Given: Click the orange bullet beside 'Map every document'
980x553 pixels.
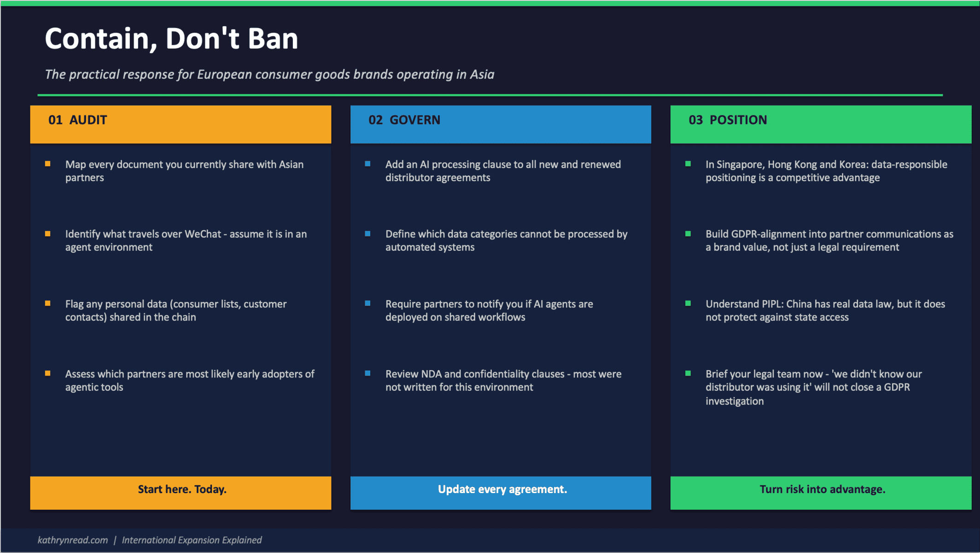Looking at the screenshot, I should [x=47, y=164].
